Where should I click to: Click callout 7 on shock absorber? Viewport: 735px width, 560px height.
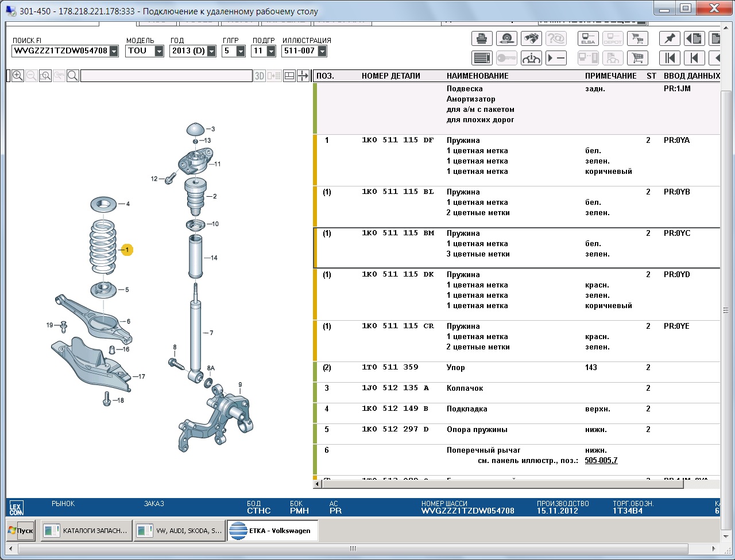[211, 333]
